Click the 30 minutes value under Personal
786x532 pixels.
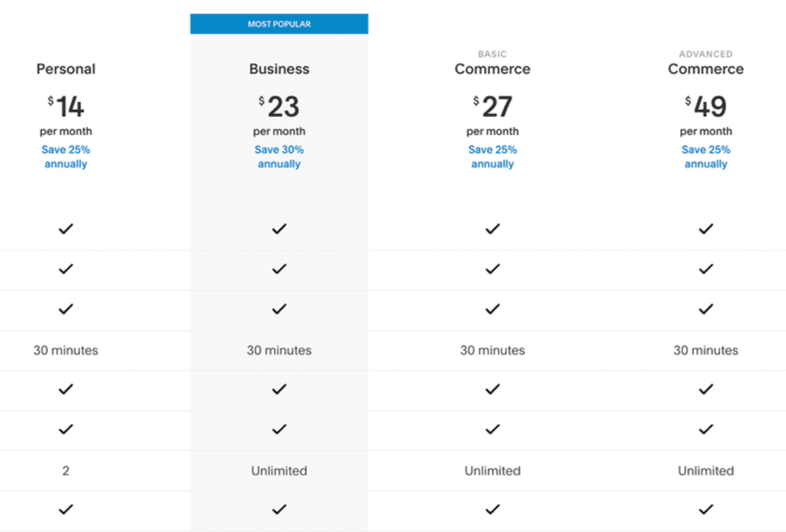[x=65, y=350]
